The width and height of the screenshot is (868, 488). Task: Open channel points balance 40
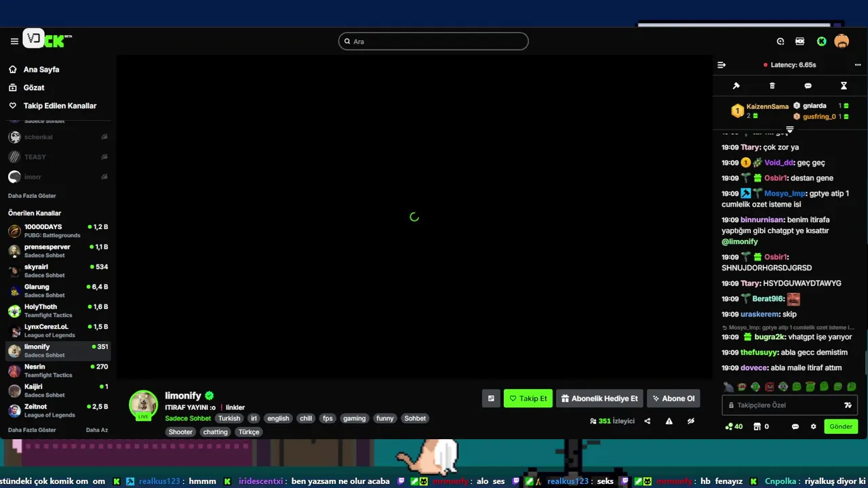(x=734, y=426)
